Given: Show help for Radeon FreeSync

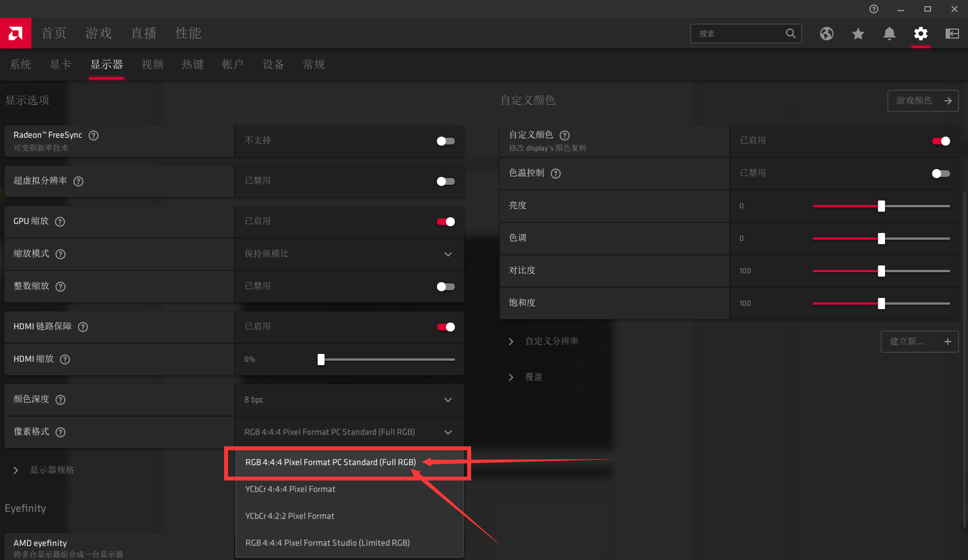Looking at the screenshot, I should 94,136.
